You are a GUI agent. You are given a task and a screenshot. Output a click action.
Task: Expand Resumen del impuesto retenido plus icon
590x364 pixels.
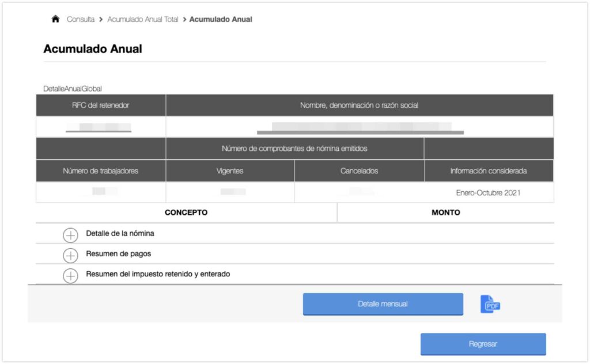(x=70, y=276)
